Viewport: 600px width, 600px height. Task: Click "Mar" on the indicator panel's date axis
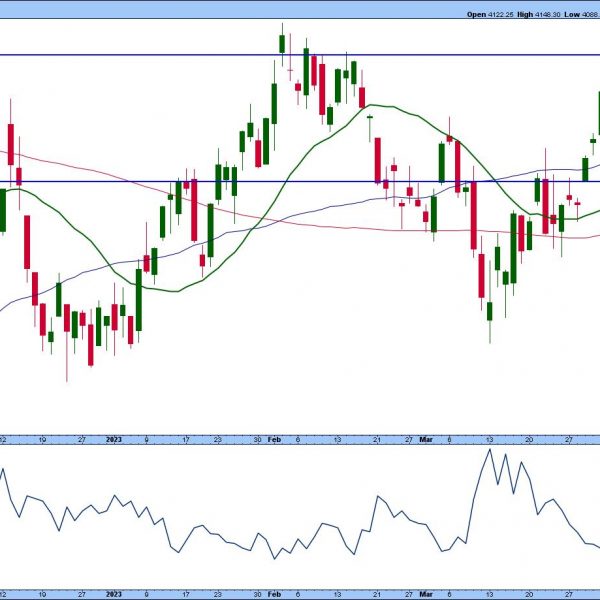(426, 594)
